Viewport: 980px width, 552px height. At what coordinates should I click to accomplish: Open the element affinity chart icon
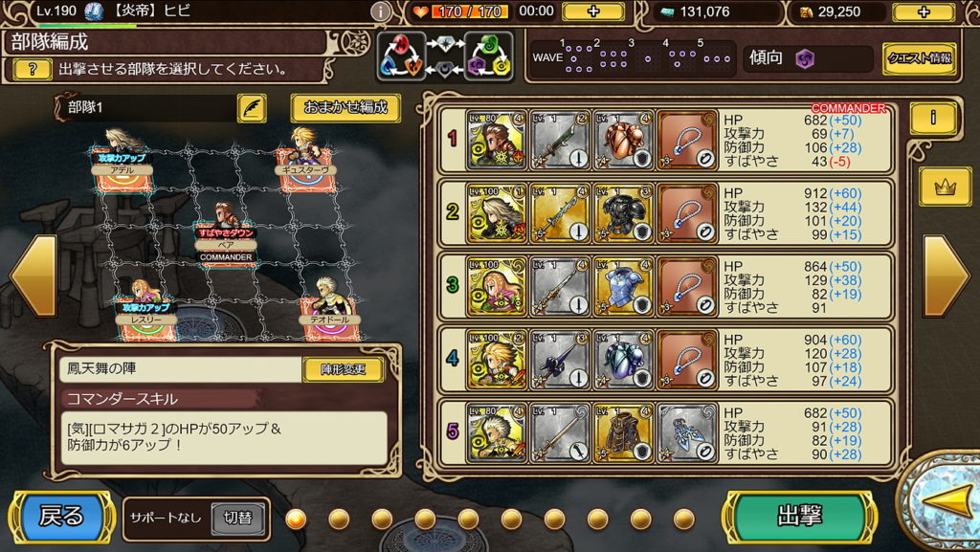[x=445, y=56]
